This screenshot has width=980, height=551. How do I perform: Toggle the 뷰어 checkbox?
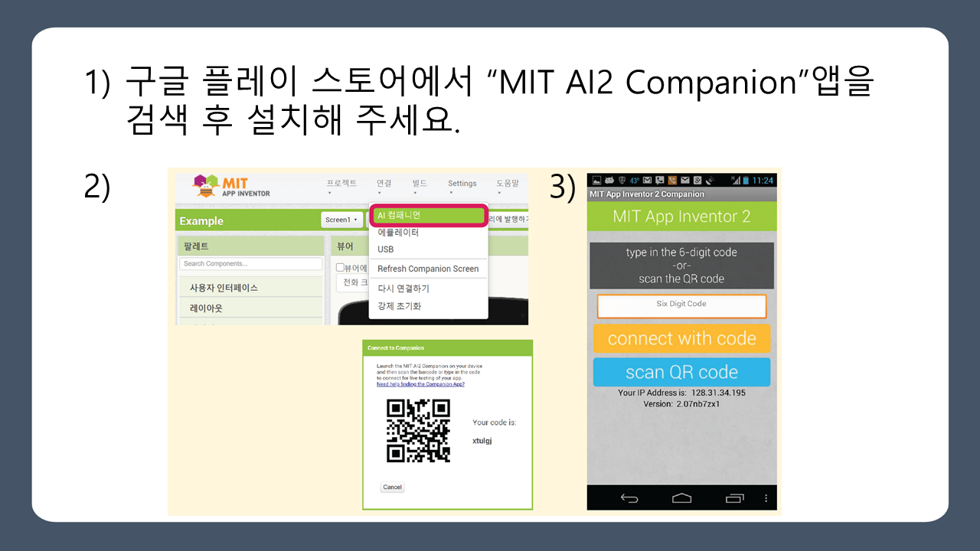(341, 268)
